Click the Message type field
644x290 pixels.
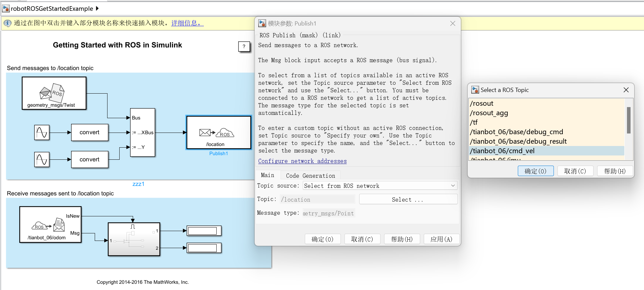tap(329, 213)
